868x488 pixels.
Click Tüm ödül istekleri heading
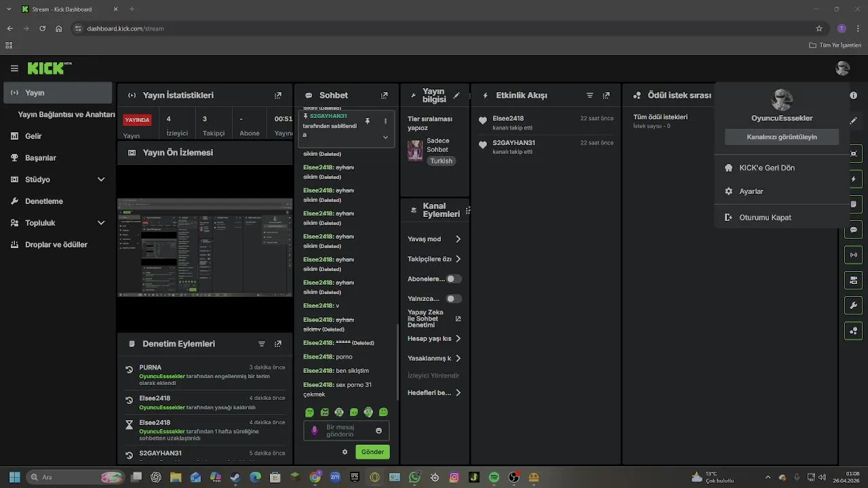coord(660,117)
